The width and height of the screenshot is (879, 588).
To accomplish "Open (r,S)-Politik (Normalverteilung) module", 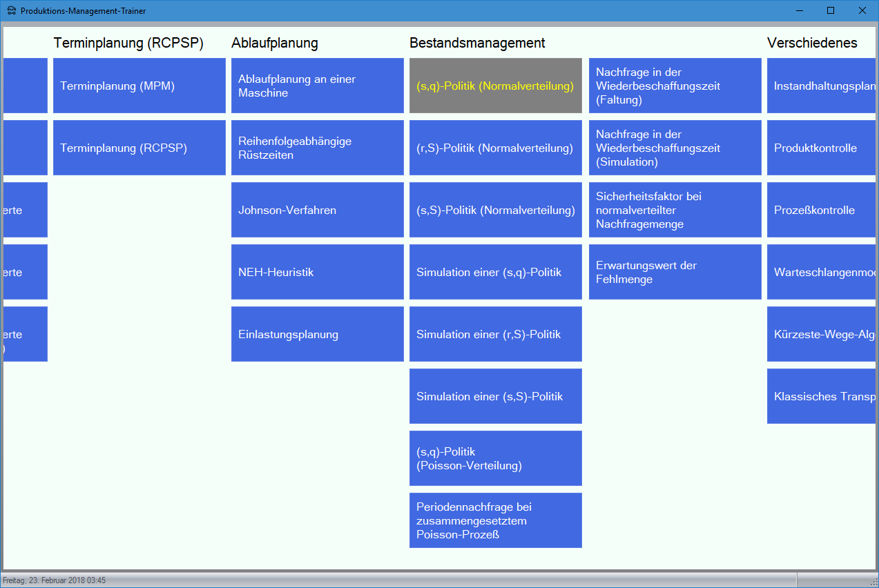I will (495, 148).
